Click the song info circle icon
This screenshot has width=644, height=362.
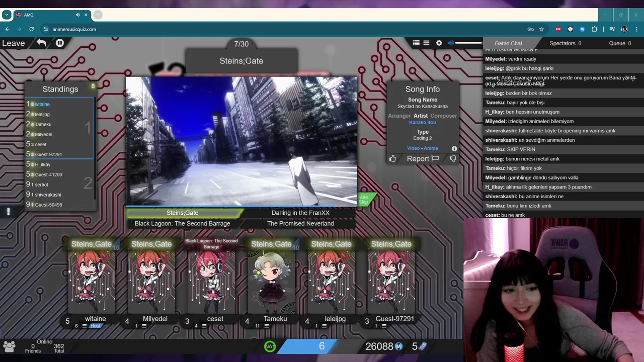pyautogui.click(x=454, y=148)
